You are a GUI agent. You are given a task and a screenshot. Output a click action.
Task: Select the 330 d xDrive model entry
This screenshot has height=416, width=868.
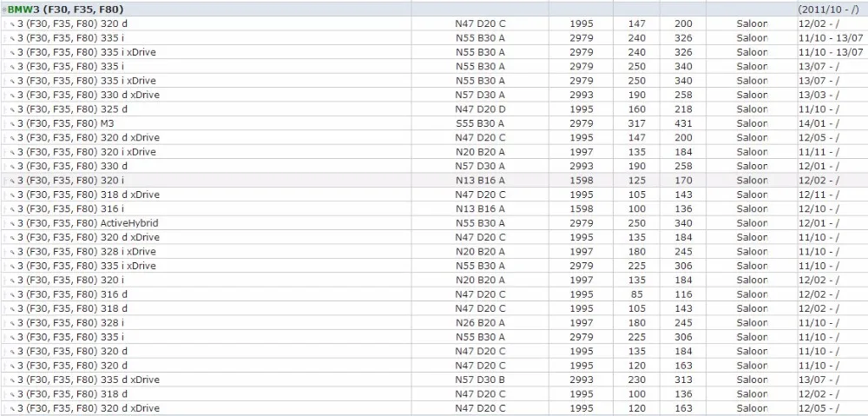[89, 95]
